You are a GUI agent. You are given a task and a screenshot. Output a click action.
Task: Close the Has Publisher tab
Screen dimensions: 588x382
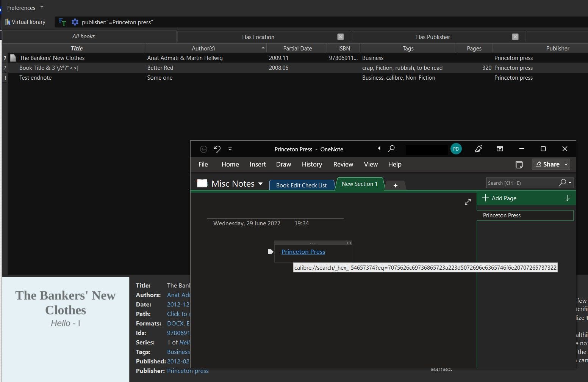click(x=515, y=37)
